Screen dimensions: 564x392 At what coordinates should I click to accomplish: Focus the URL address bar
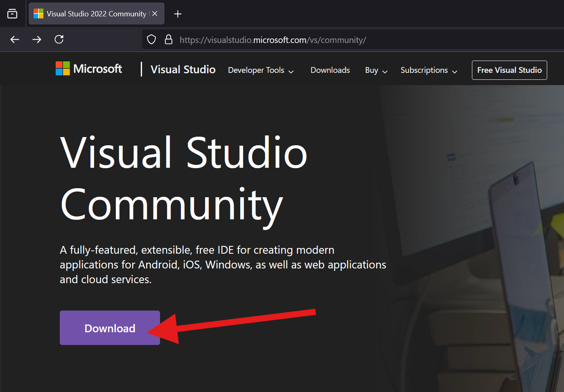coord(353,40)
